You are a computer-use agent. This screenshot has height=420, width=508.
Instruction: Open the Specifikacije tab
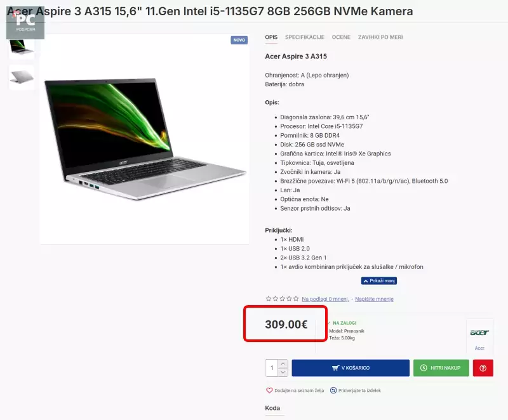tap(305, 37)
